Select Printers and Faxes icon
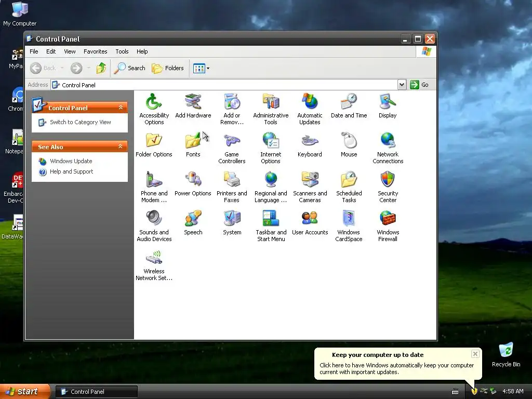 232,187
